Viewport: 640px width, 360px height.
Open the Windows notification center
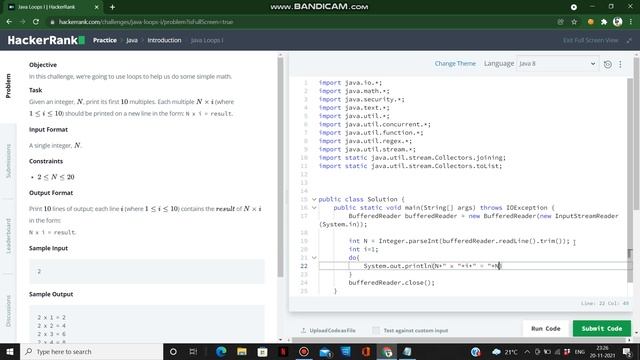[627, 351]
